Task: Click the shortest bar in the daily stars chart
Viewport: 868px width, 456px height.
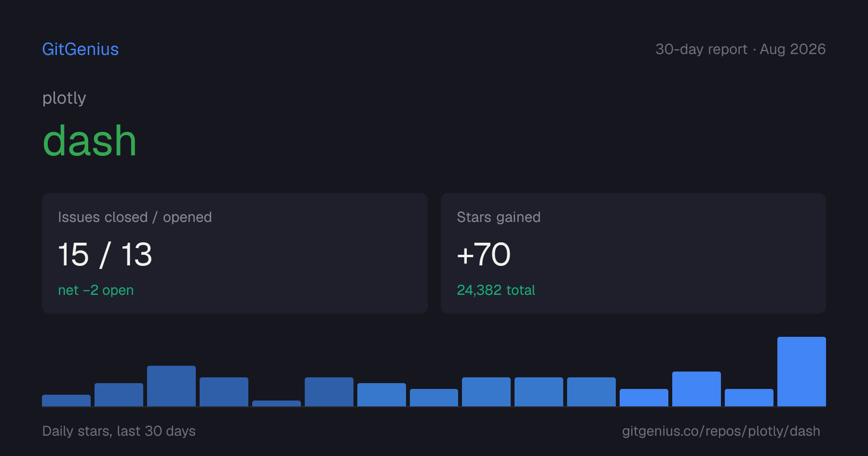Action: point(276,403)
